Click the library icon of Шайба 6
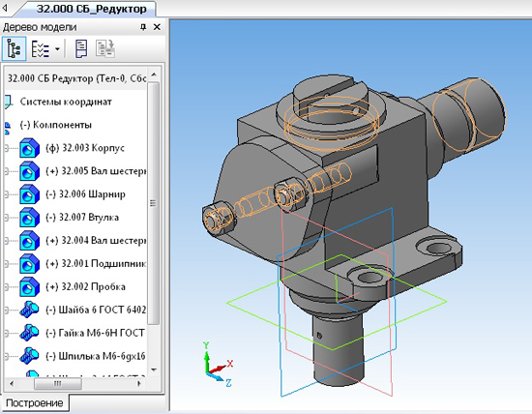Viewport: 532px width, 414px height. 29,310
